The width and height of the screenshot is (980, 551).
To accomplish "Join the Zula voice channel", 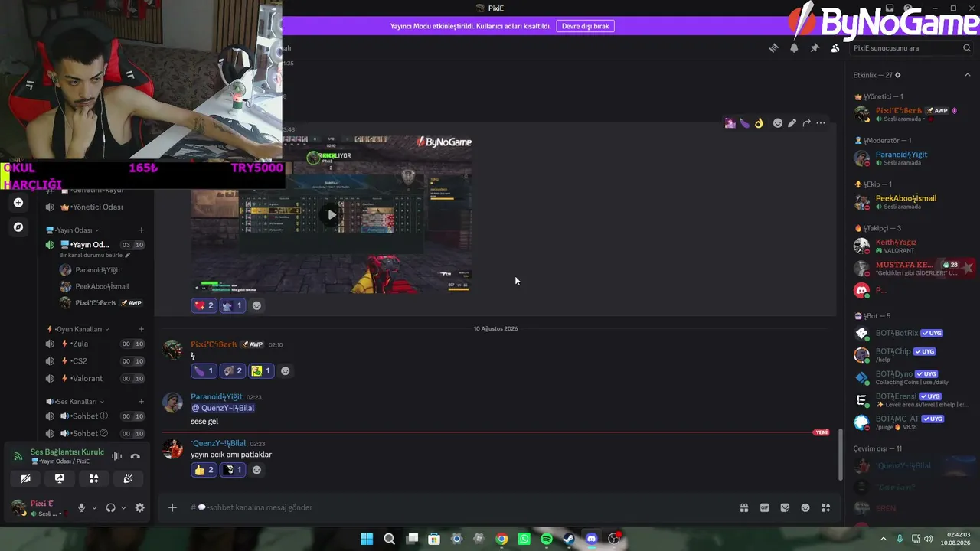I will coord(95,344).
